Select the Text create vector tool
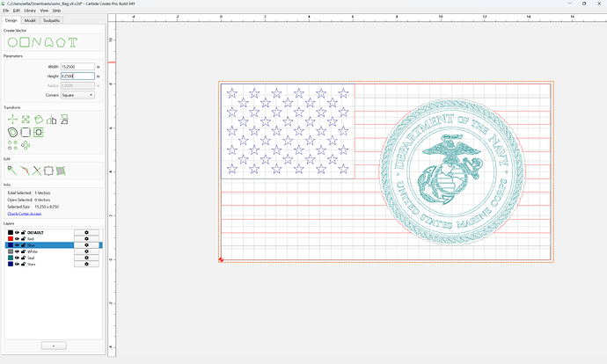This screenshot has height=364, width=607. pyautogui.click(x=73, y=42)
